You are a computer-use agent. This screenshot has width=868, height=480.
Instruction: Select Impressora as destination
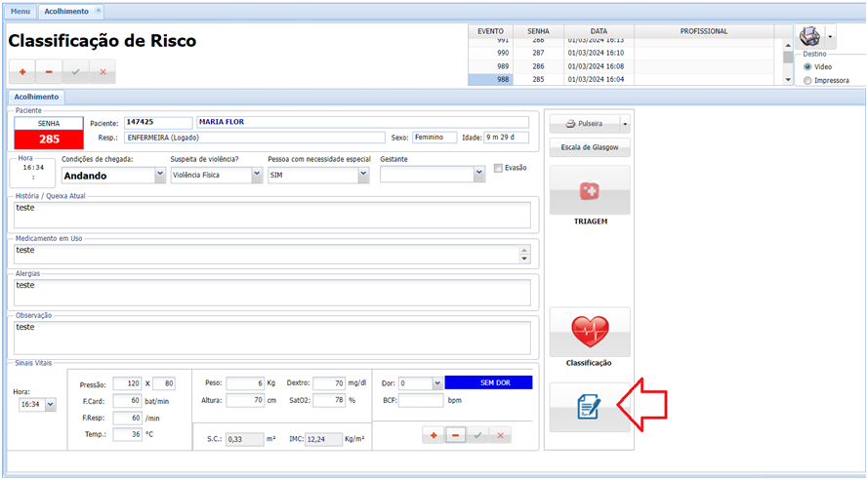(806, 80)
